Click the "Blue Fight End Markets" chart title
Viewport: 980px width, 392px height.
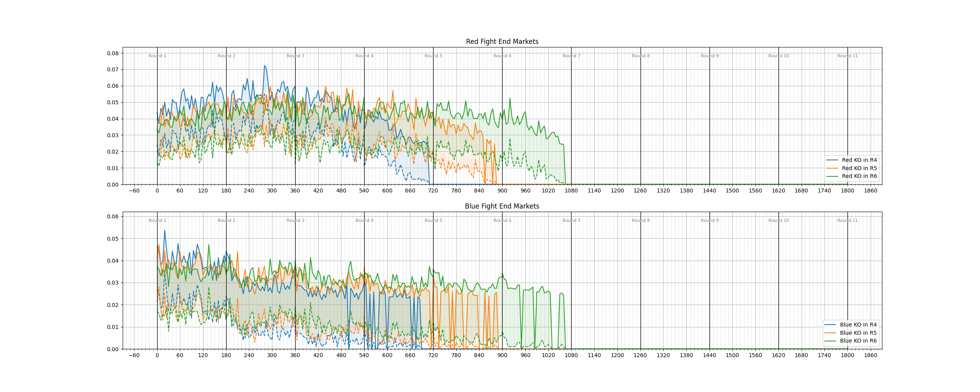502,206
